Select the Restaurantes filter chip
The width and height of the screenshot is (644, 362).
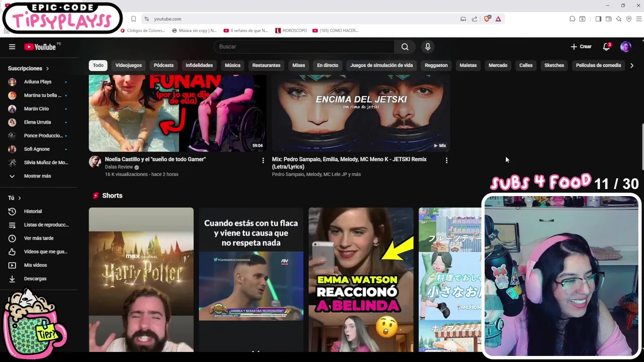pos(266,65)
